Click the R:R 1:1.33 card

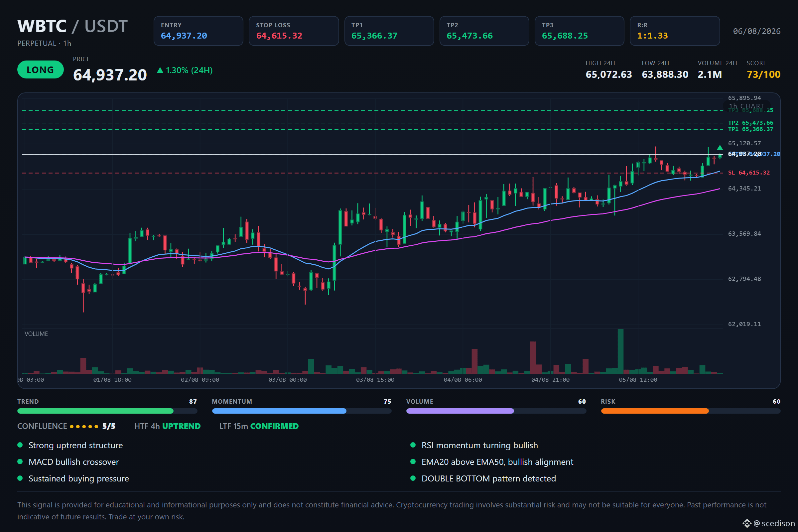(x=675, y=31)
